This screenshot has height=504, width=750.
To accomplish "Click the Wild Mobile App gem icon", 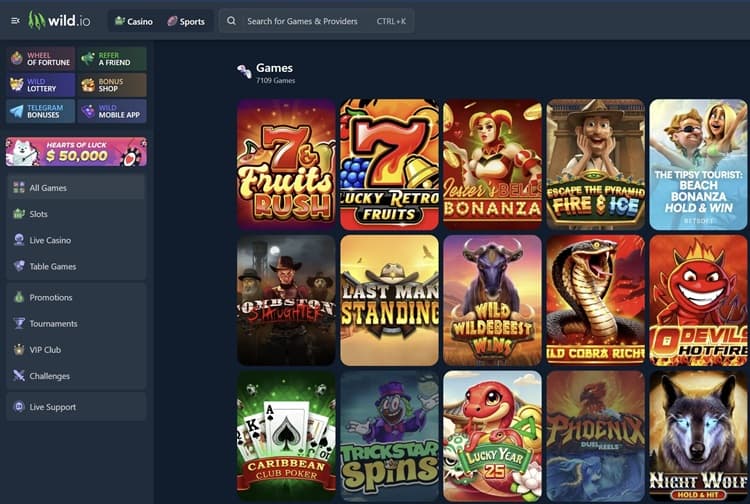I will pos(88,111).
